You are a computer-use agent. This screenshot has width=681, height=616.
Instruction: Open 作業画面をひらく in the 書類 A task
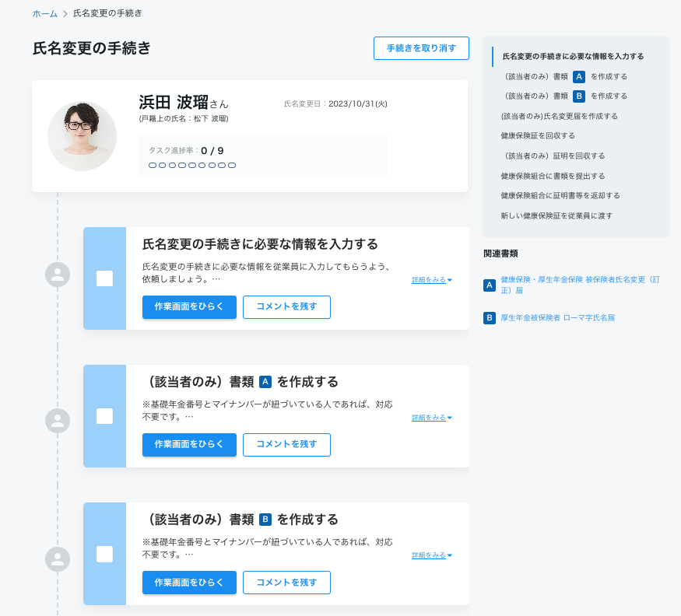tap(189, 445)
